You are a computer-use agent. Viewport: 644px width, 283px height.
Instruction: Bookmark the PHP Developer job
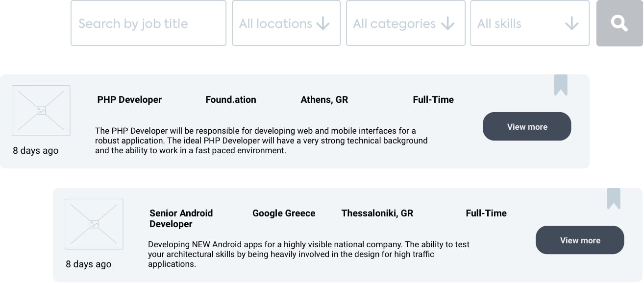[561, 85]
